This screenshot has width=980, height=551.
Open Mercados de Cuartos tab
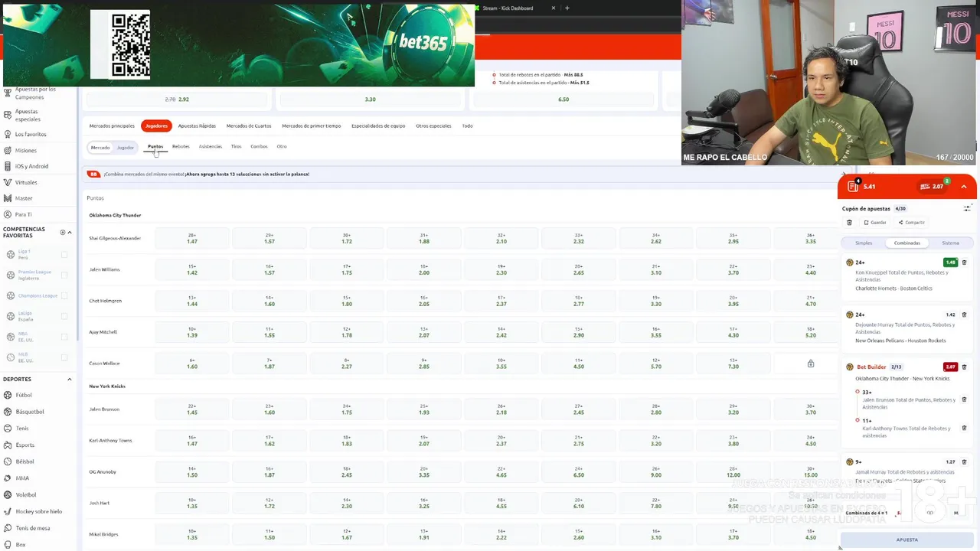(x=249, y=126)
